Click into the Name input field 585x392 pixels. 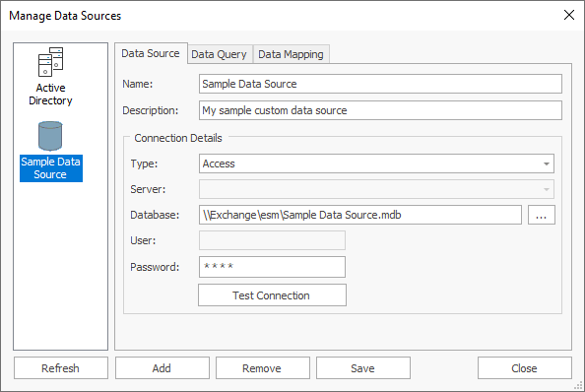pyautogui.click(x=380, y=84)
